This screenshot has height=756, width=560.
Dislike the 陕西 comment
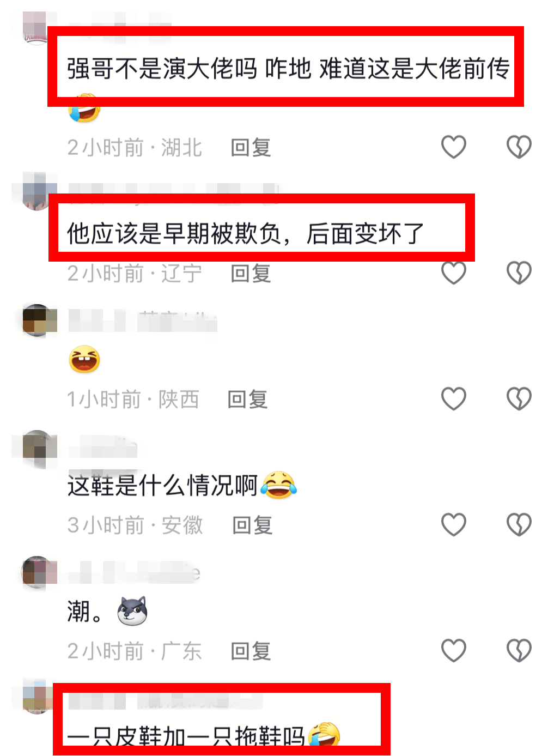(x=519, y=398)
